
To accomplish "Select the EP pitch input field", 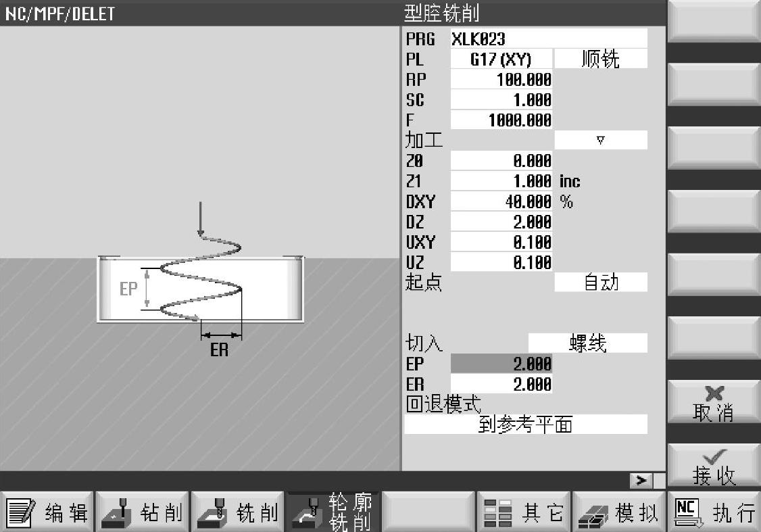I will pyautogui.click(x=501, y=364).
